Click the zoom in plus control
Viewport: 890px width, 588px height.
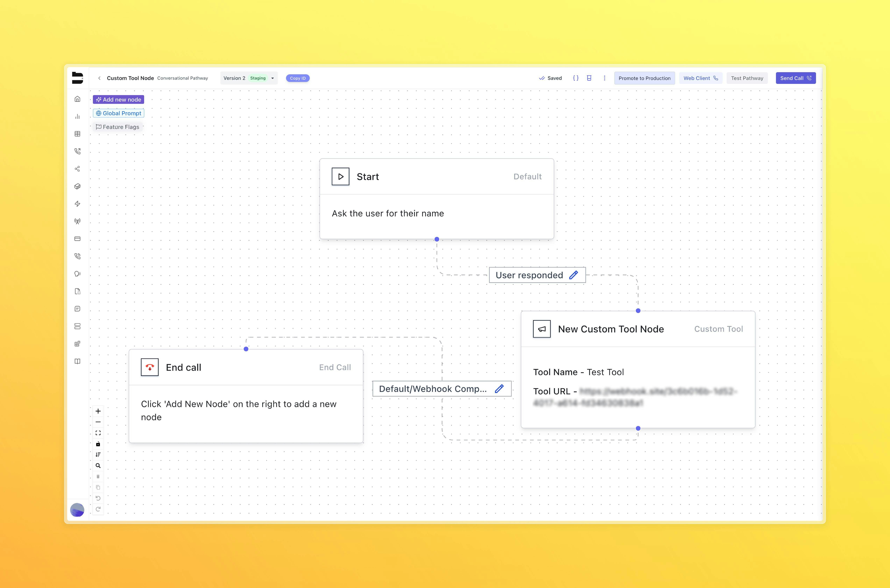(98, 411)
